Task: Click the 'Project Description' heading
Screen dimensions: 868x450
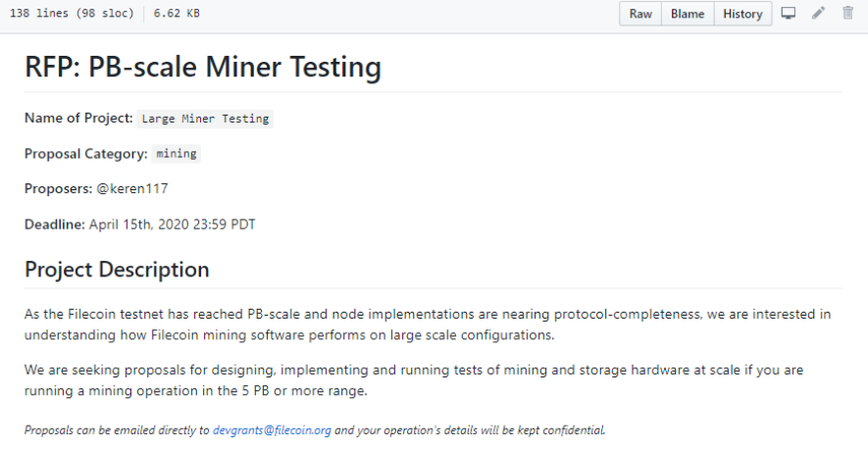Action: pos(117,270)
